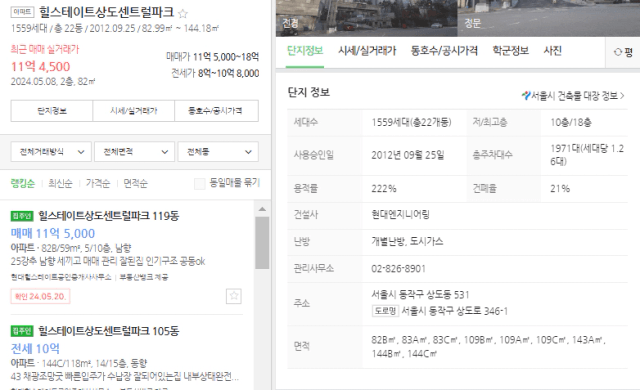Click the left-panel 시세/실거래가 button

pyautogui.click(x=133, y=111)
